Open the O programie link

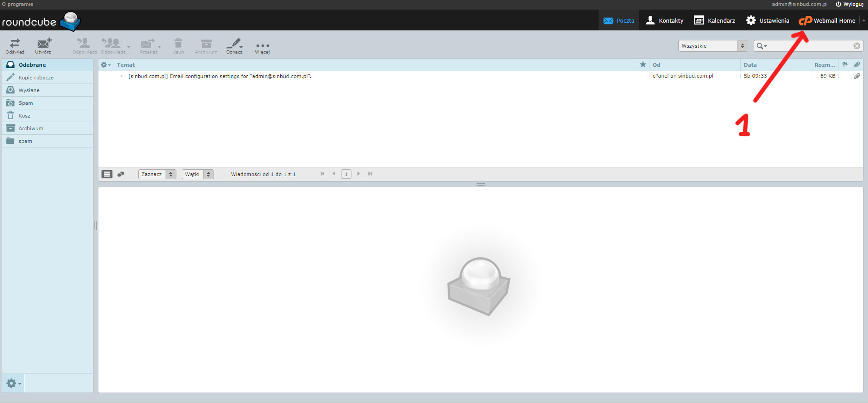tap(17, 4)
